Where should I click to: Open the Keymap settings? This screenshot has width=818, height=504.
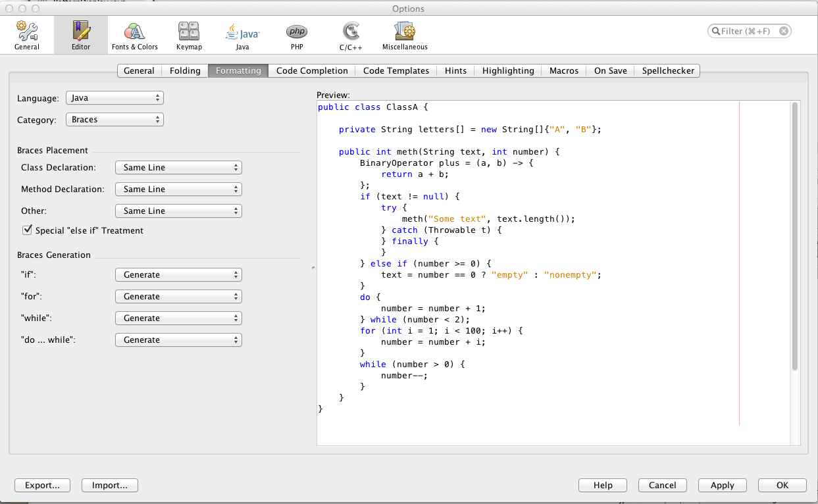(x=189, y=35)
